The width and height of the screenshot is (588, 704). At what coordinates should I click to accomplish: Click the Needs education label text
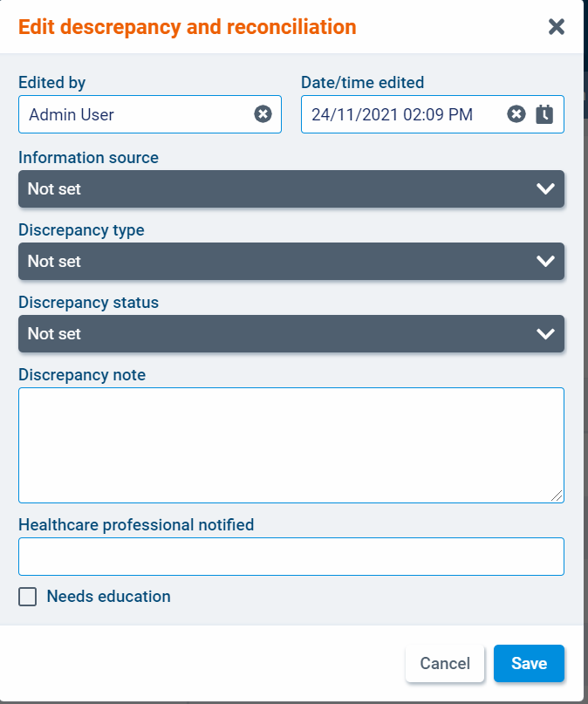[x=108, y=597]
